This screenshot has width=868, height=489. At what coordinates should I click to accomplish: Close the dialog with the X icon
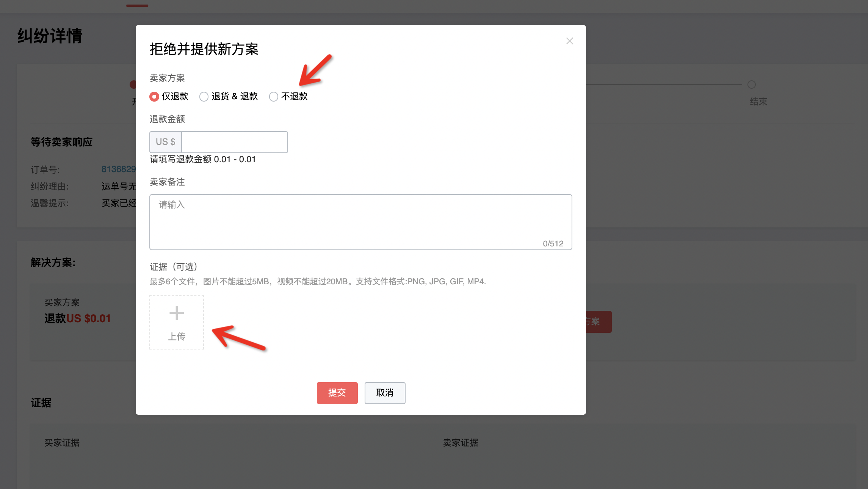coord(569,41)
